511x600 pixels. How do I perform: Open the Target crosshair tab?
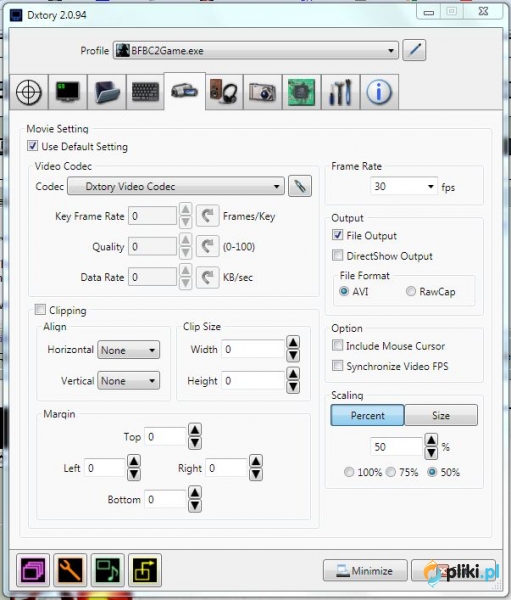29,92
